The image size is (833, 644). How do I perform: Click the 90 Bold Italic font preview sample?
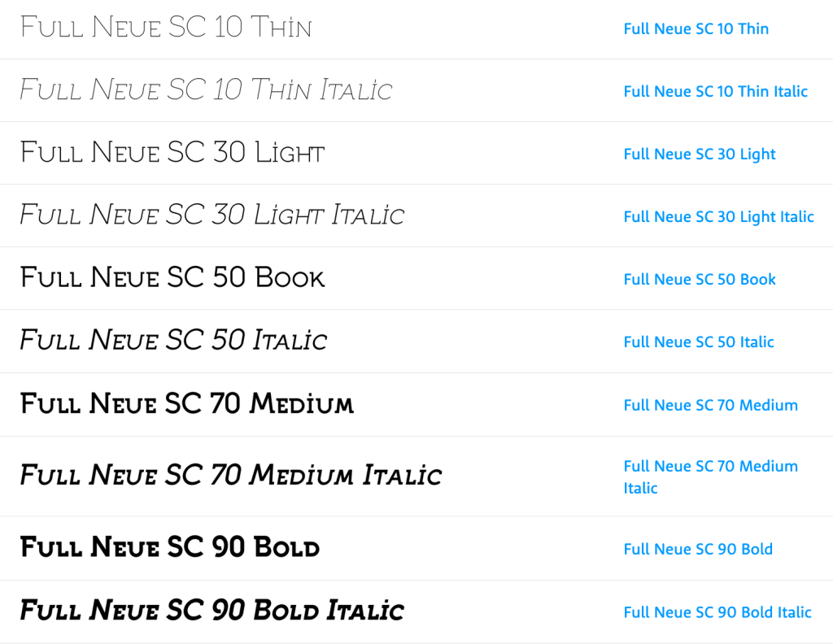(212, 610)
